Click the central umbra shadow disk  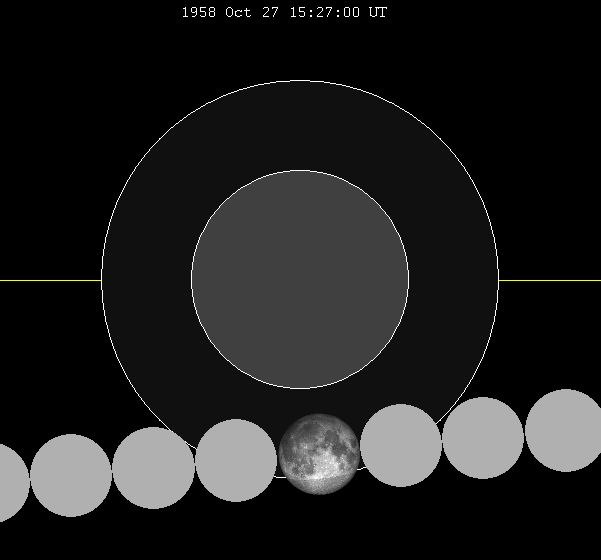coord(300,279)
